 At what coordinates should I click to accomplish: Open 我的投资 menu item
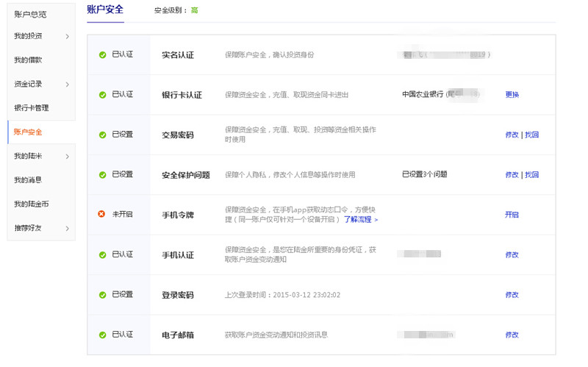click(x=28, y=36)
